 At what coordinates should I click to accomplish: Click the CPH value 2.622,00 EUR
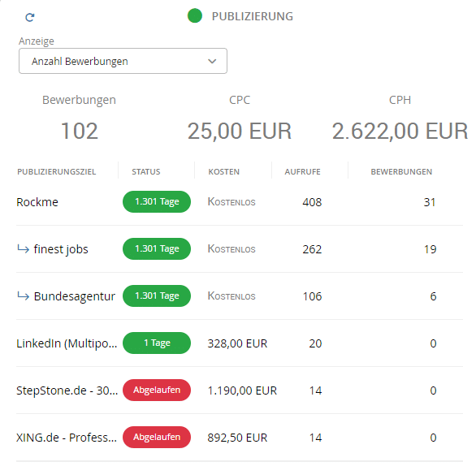tap(400, 131)
